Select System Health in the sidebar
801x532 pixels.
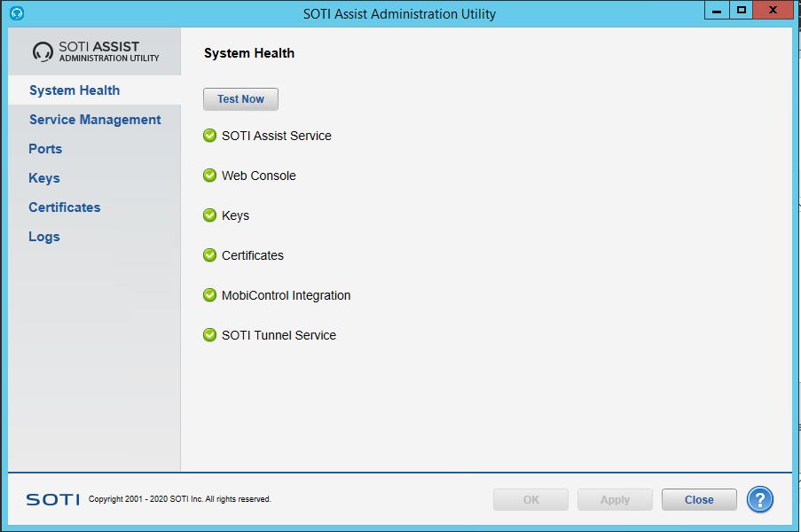point(75,90)
